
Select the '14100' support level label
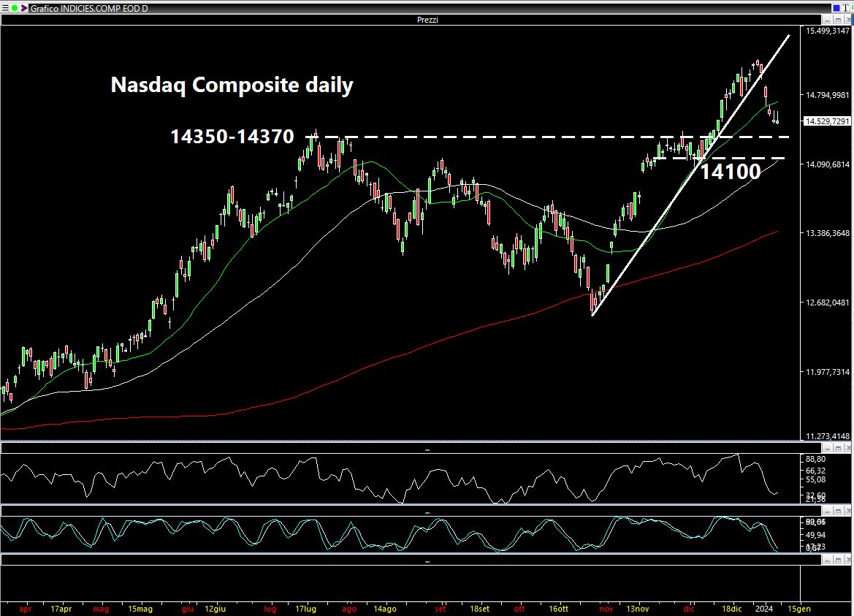pos(730,172)
